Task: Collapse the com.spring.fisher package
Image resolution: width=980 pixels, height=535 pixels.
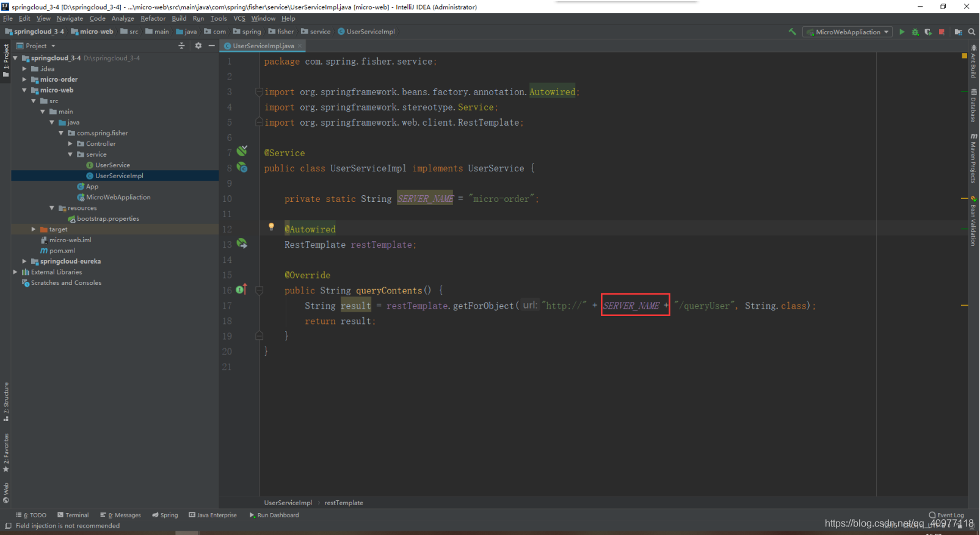Action: pos(61,133)
